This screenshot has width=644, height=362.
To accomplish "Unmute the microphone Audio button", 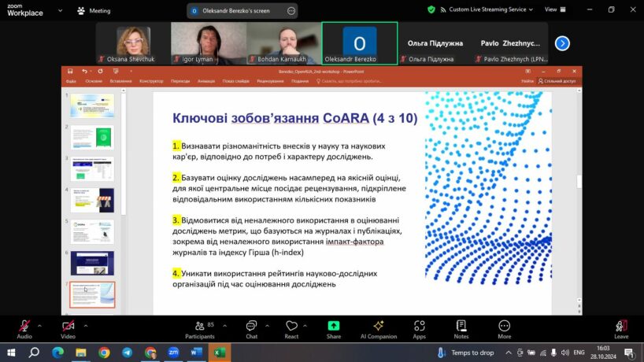I will click(24, 327).
